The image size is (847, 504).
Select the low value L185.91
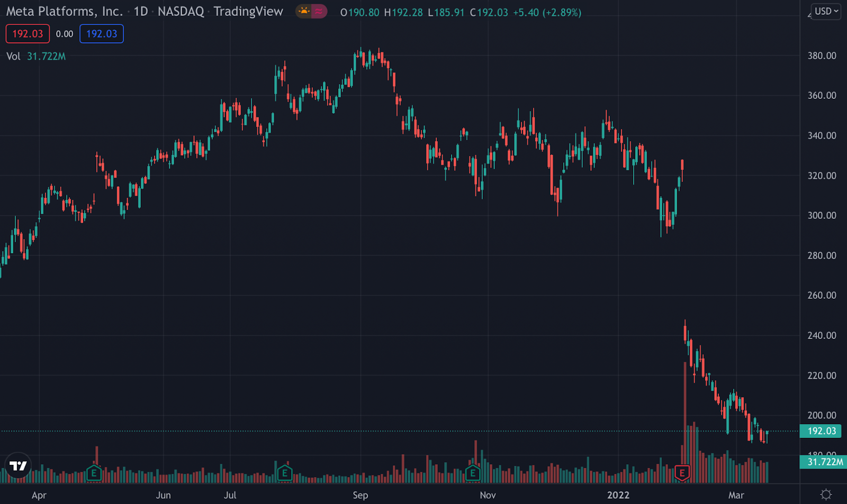[446, 12]
